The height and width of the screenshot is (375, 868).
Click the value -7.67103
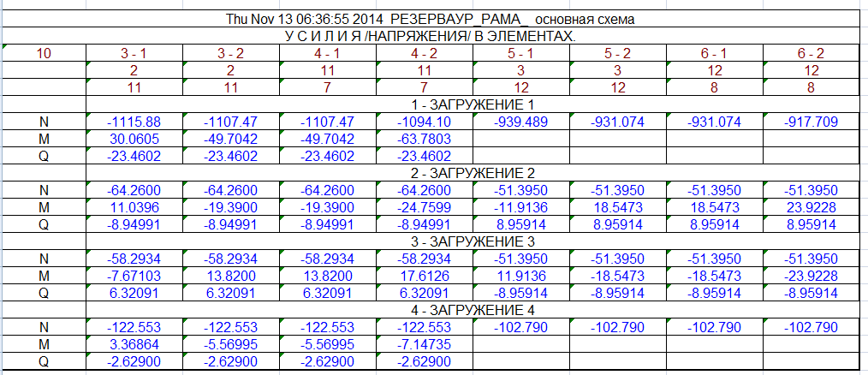(x=134, y=276)
